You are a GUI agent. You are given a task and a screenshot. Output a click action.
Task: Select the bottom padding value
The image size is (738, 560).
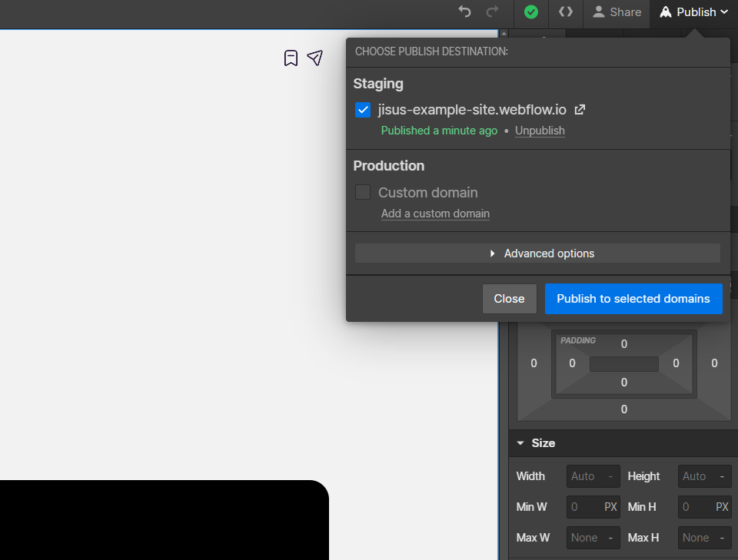click(624, 383)
